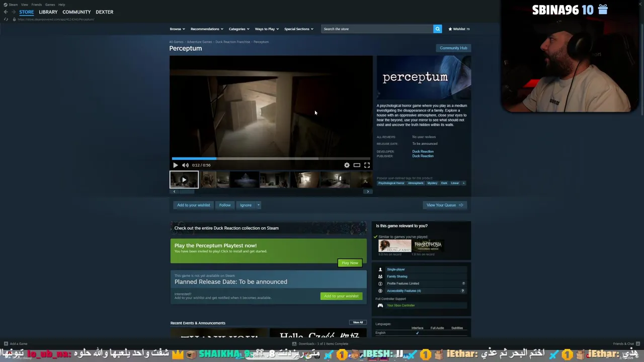The image size is (644, 362).
Task: Click the Family Sharing icon
Action: 380,277
